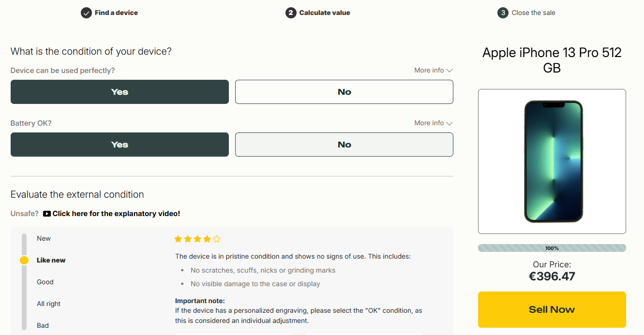This screenshot has height=335, width=644.
Task: Click the step 3 circle icon
Action: [503, 13]
